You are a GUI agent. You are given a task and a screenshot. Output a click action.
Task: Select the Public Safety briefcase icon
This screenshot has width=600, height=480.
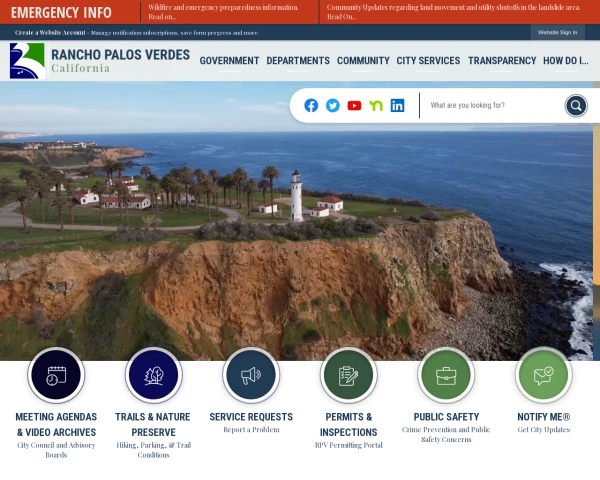446,376
